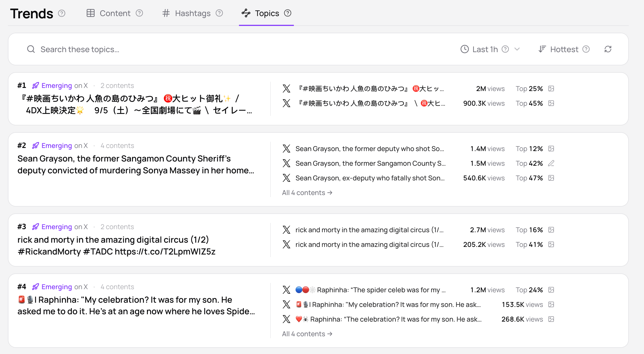Click '1.5M views' count
The width and height of the screenshot is (644, 354).
[488, 163]
